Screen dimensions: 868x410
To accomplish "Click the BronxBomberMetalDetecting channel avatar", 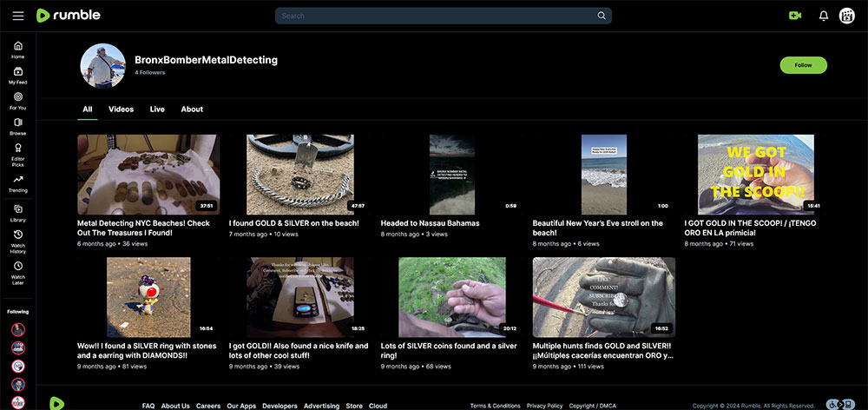I will [x=103, y=66].
